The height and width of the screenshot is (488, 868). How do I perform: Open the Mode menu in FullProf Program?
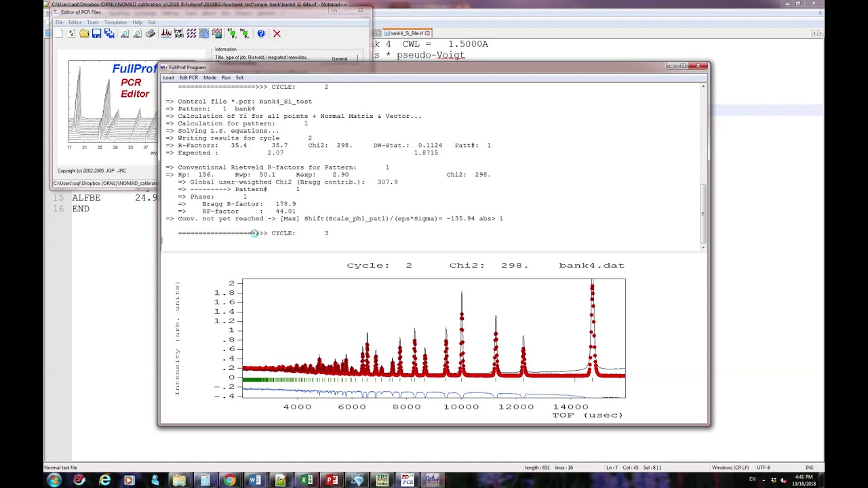tap(210, 77)
